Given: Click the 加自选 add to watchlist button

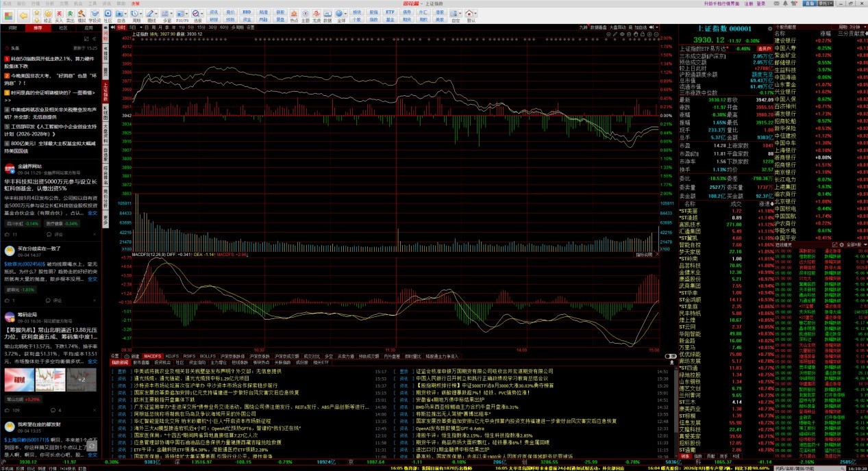Looking at the screenshot, I should [x=641, y=27].
